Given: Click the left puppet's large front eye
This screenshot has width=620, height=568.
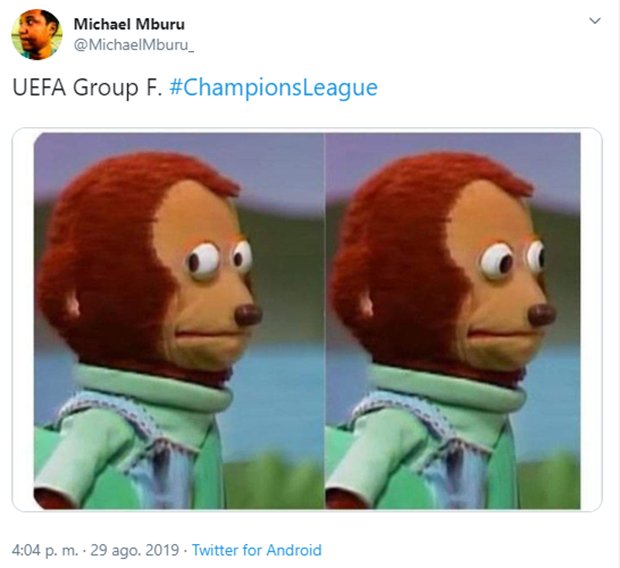Looking at the screenshot, I should click(x=203, y=261).
